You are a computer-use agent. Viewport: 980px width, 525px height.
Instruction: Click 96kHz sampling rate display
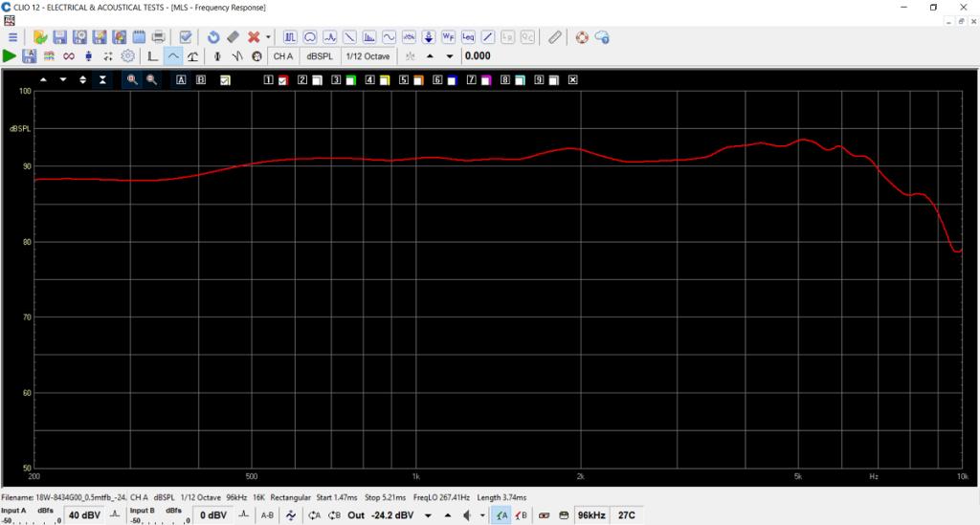(591, 515)
